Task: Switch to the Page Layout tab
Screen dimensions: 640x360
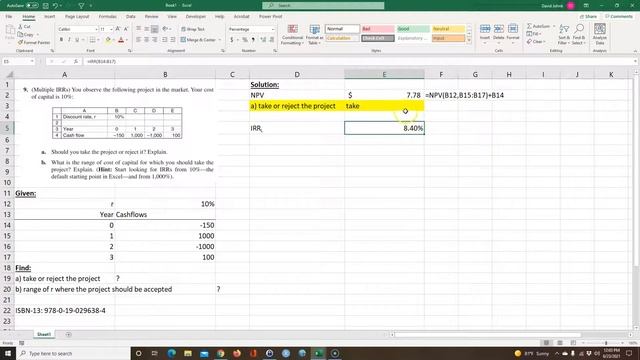Action: tap(77, 17)
